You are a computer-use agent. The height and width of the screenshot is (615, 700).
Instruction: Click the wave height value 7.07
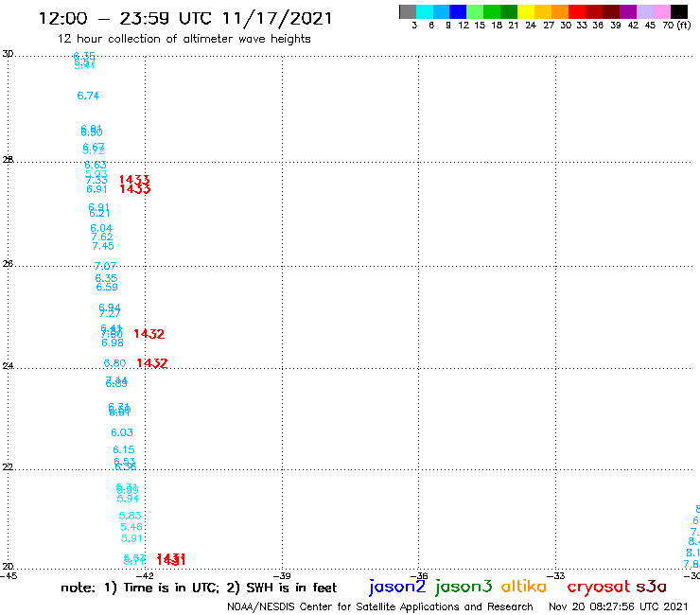(x=105, y=266)
